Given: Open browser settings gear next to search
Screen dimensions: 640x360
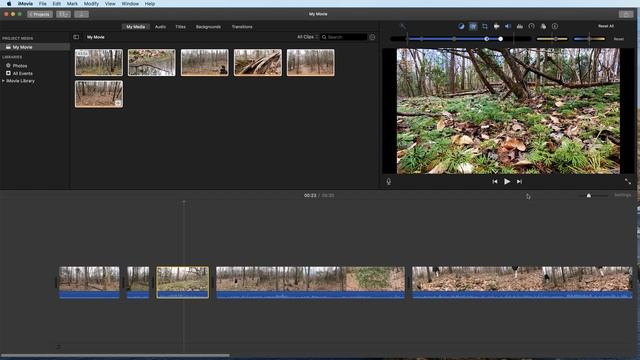Looking at the screenshot, I should pyautogui.click(x=372, y=37).
